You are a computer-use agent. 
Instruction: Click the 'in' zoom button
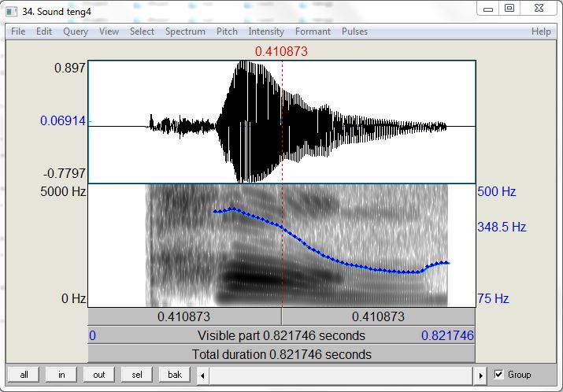(x=61, y=375)
